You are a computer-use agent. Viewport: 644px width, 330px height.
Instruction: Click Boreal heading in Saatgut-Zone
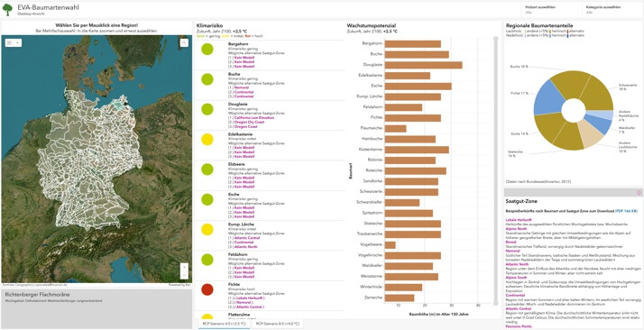coord(510,242)
